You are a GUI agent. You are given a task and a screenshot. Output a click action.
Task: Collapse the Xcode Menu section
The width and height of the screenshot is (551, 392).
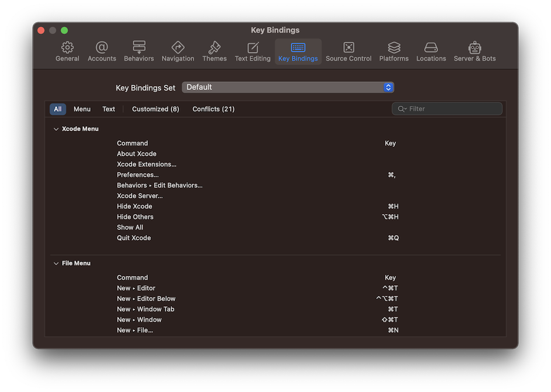[x=56, y=129]
